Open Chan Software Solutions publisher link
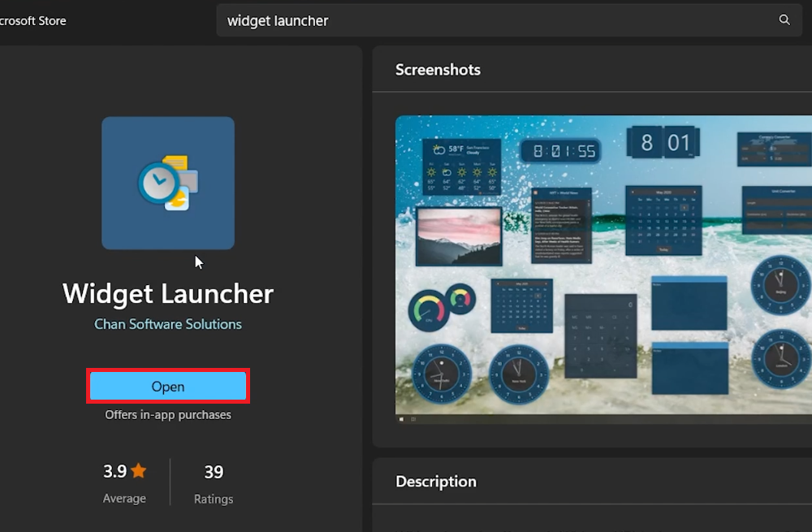The height and width of the screenshot is (532, 812). tap(168, 324)
